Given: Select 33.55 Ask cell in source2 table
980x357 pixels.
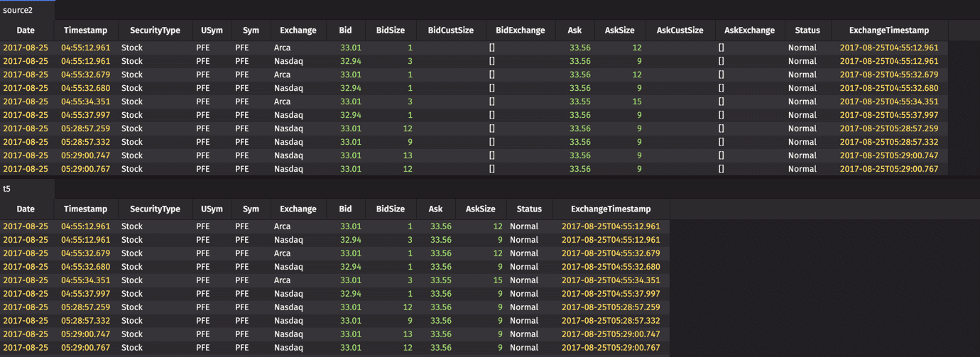Looking at the screenshot, I should [579, 101].
